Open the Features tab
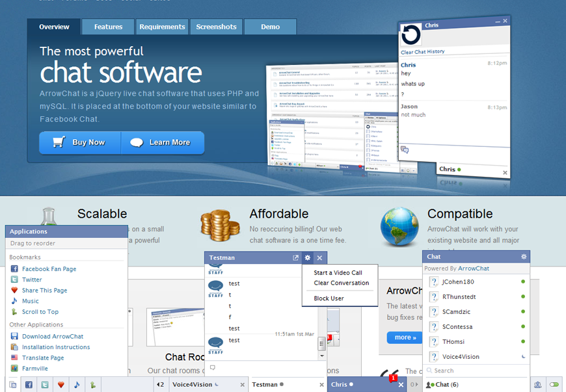Image resolution: width=566 pixels, height=392 pixels. [x=108, y=27]
